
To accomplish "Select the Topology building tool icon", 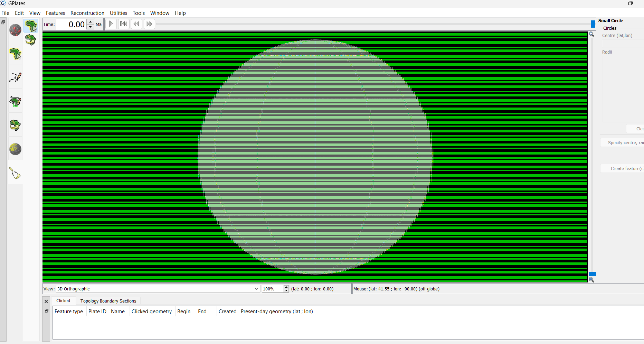I will [15, 102].
